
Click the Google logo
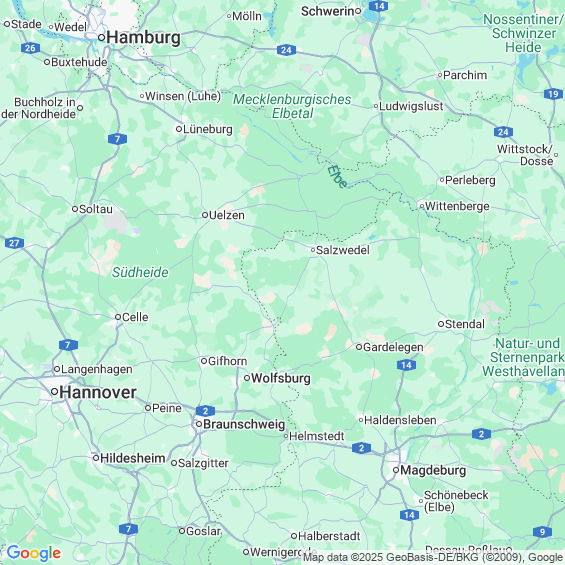tap(34, 553)
